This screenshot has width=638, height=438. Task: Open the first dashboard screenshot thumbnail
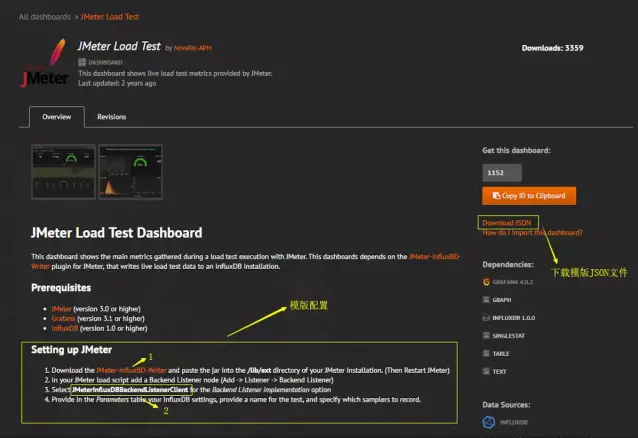pos(63,172)
